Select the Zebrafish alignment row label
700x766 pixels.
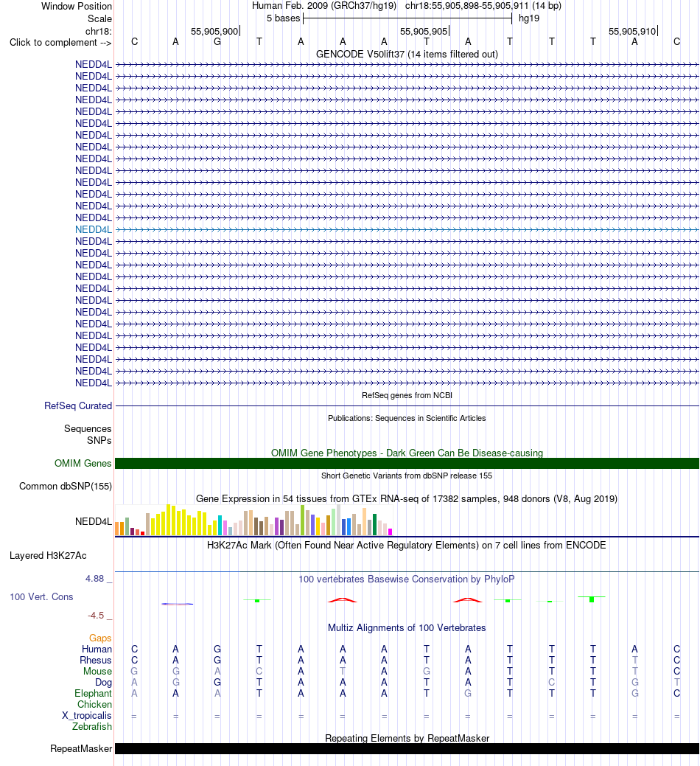(x=92, y=727)
